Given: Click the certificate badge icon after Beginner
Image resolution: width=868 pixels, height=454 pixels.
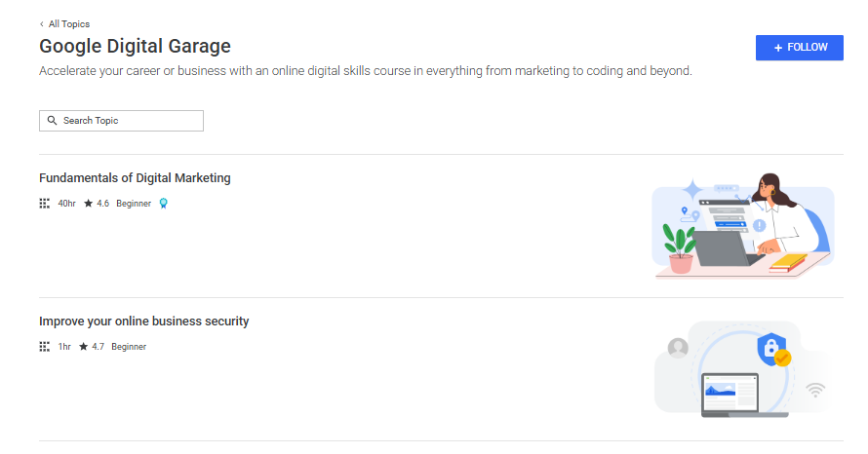Looking at the screenshot, I should (164, 204).
